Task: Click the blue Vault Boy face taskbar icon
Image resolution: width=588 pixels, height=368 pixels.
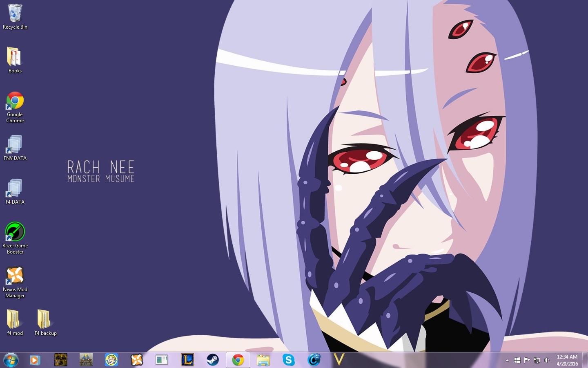Action: click(111, 360)
